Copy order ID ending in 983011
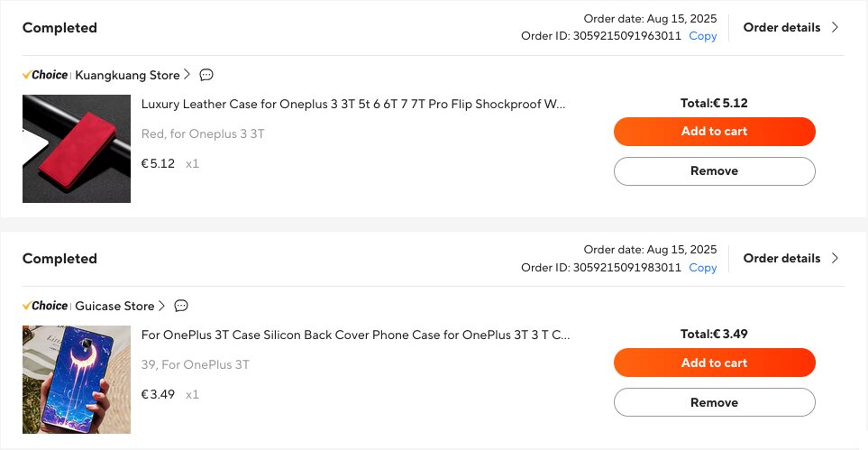The width and height of the screenshot is (868, 450). (x=703, y=267)
